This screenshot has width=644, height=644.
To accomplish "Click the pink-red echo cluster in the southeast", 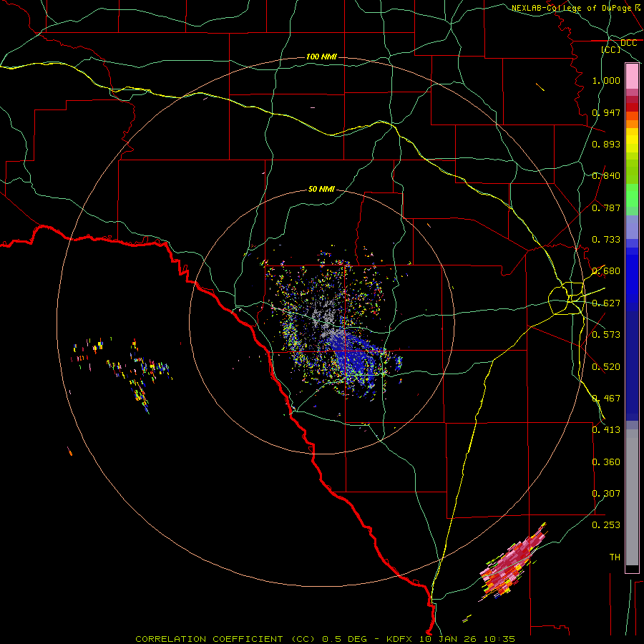I will tap(513, 562).
